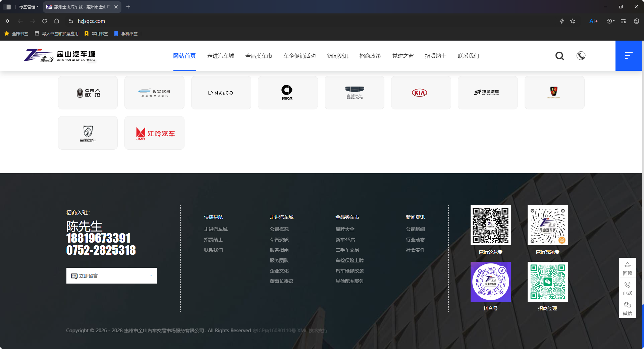Open footer link 汽车维修改装

pyautogui.click(x=350, y=271)
